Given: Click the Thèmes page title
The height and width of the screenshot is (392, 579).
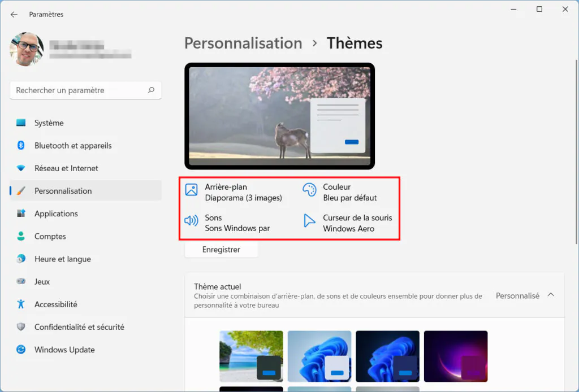Looking at the screenshot, I should [x=355, y=43].
